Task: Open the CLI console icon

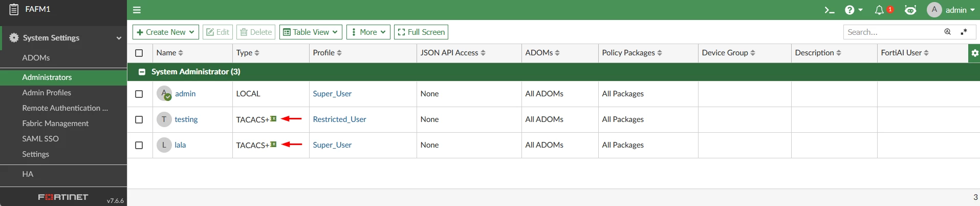Action: click(830, 10)
